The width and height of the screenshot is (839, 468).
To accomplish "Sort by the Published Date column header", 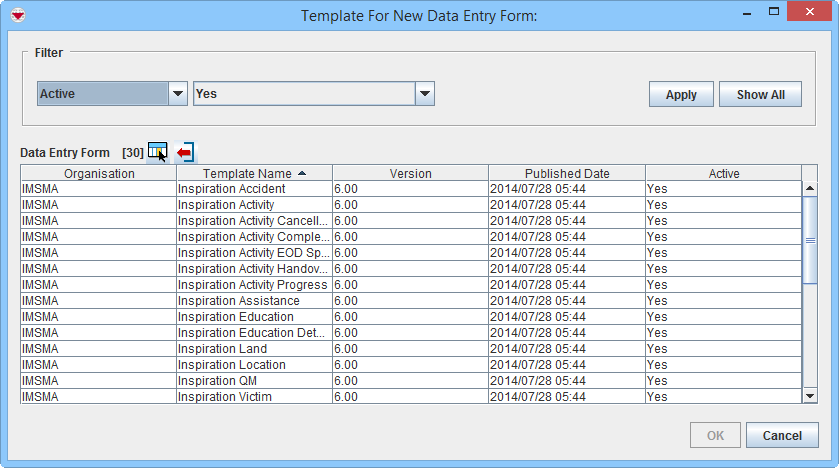I will tap(567, 173).
